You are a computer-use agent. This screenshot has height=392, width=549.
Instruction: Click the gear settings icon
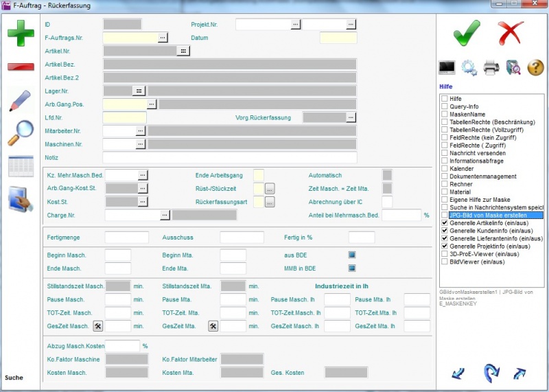point(469,67)
